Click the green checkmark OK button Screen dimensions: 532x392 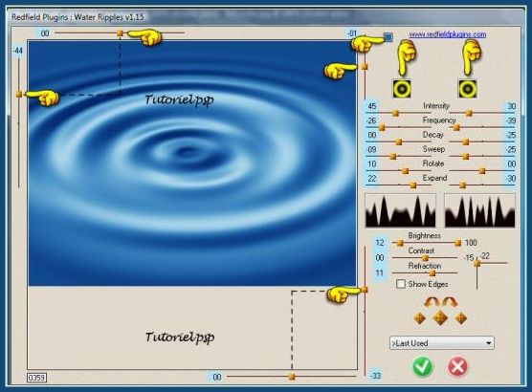tap(422, 366)
